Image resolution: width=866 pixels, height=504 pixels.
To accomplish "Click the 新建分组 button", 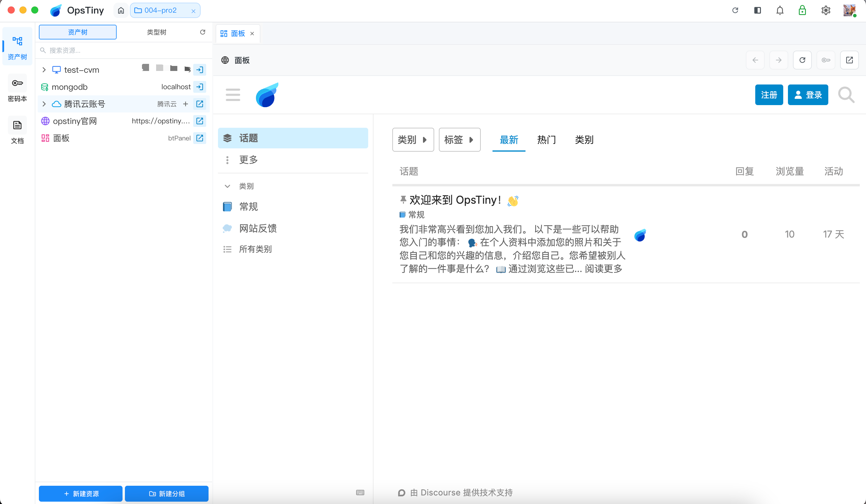I will [167, 494].
